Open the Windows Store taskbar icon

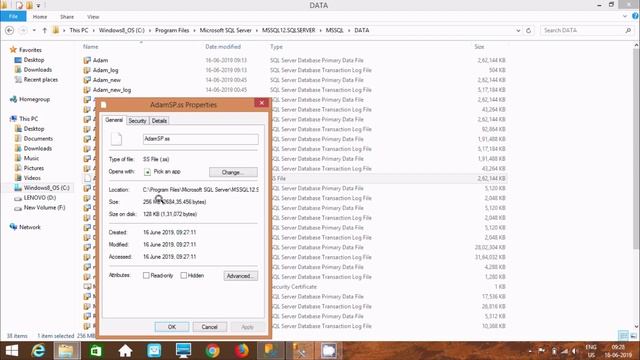pyautogui.click(x=96, y=351)
